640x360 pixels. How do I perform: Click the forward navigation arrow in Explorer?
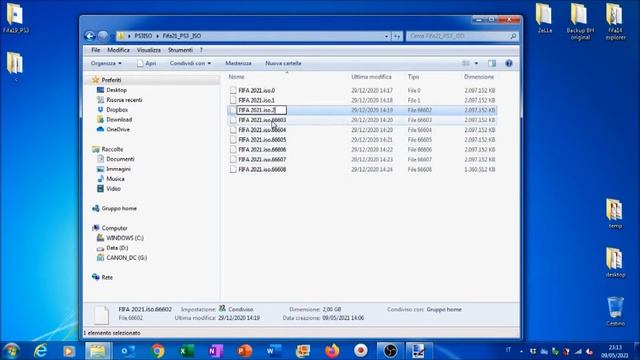click(103, 36)
